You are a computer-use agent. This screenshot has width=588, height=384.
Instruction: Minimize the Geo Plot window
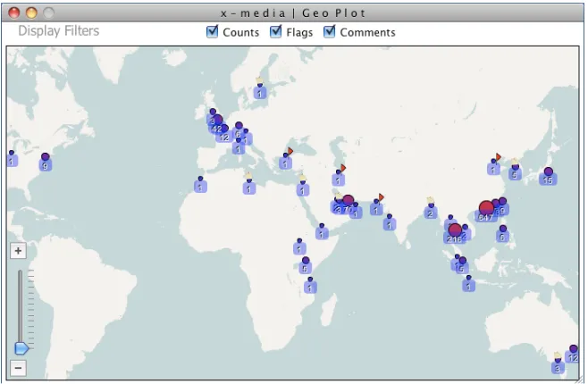click(x=31, y=13)
